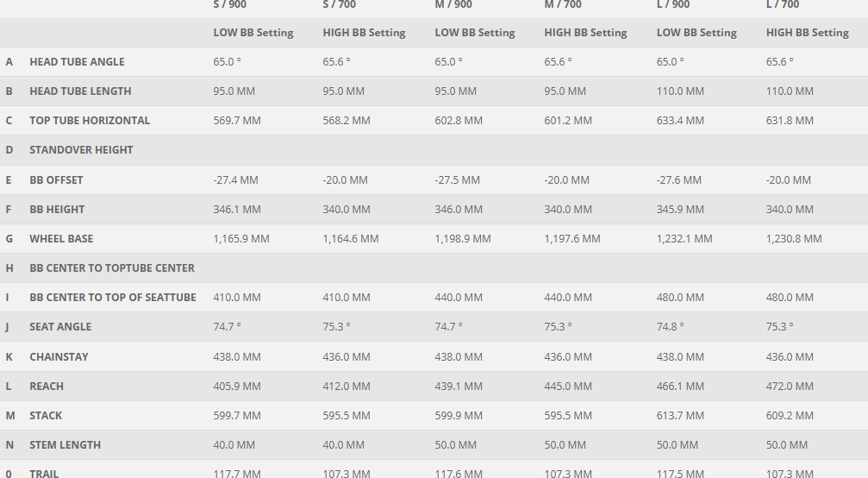Click the 601.2 MM top tube value
Screen dimensions: 868x478
pos(568,121)
